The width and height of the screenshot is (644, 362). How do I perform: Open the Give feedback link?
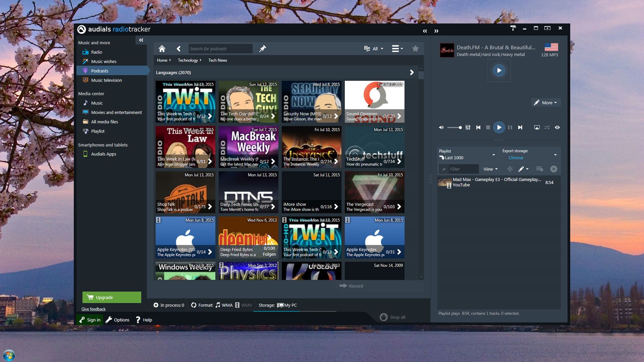click(93, 309)
